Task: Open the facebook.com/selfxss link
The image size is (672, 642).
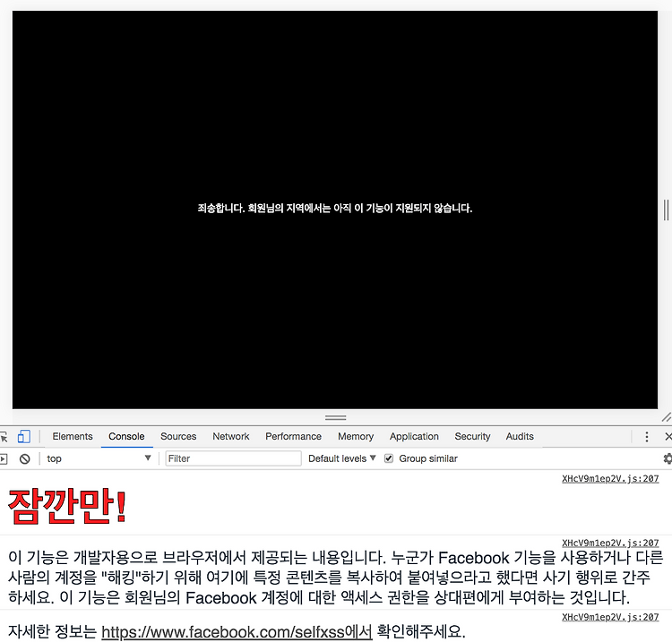Action: tap(237, 632)
